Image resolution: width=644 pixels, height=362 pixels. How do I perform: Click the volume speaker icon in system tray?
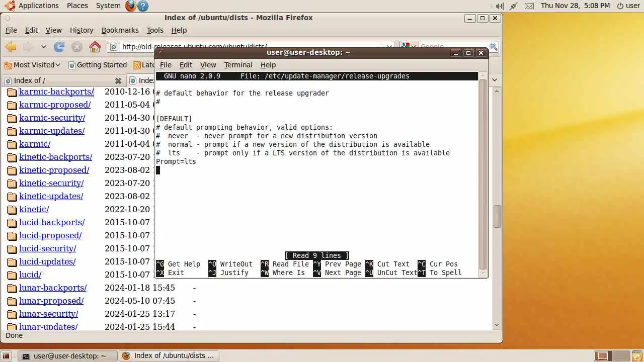click(x=499, y=6)
